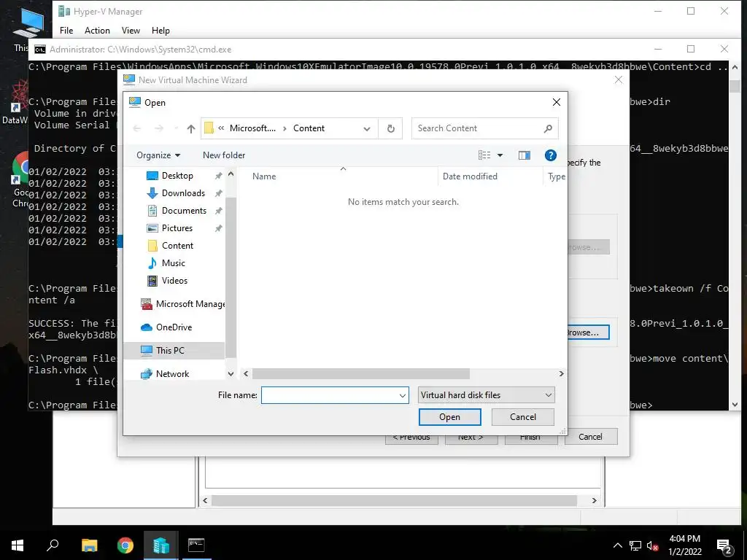
Task: Refresh the Content folder view
Action: pos(391,128)
